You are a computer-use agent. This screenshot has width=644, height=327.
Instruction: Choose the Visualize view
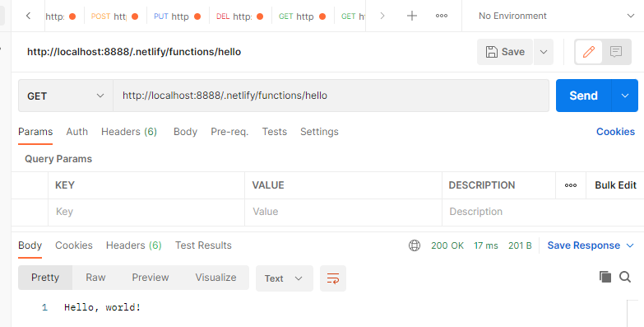click(x=215, y=278)
